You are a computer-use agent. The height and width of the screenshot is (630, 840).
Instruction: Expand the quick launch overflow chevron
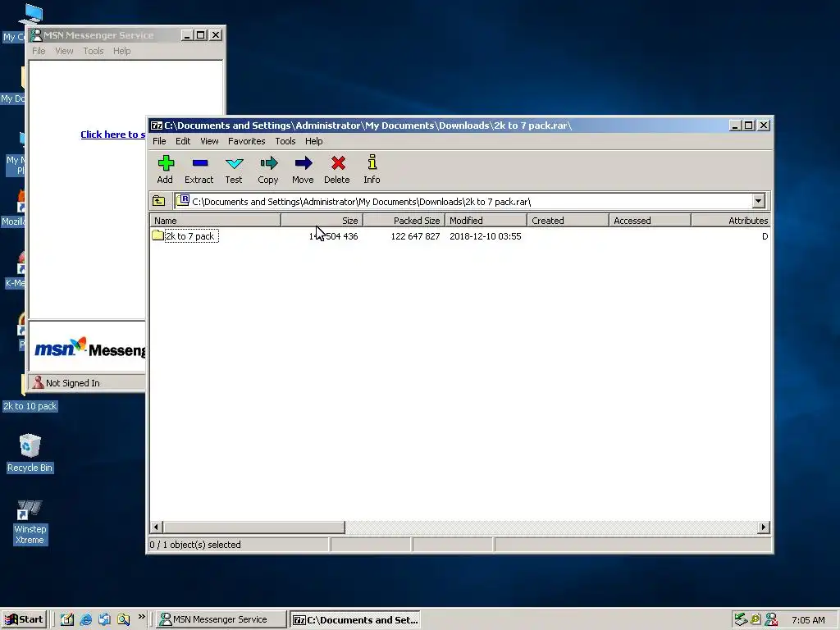pyautogui.click(x=141, y=617)
